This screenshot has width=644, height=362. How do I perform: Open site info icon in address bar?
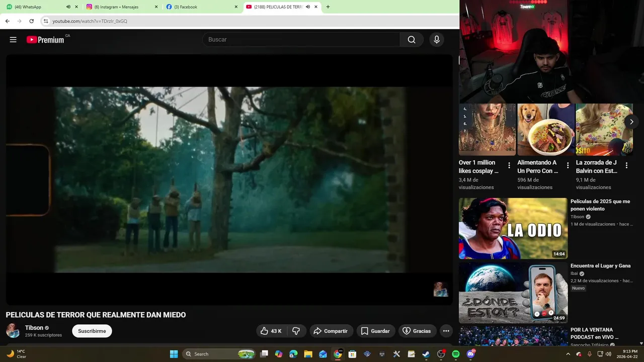pyautogui.click(x=46, y=21)
